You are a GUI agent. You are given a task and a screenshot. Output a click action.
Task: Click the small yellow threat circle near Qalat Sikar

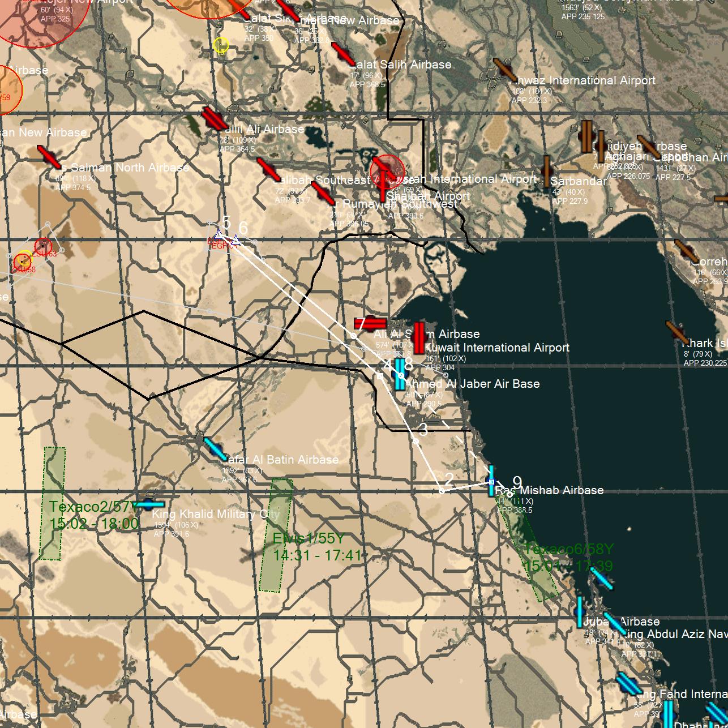(221, 45)
